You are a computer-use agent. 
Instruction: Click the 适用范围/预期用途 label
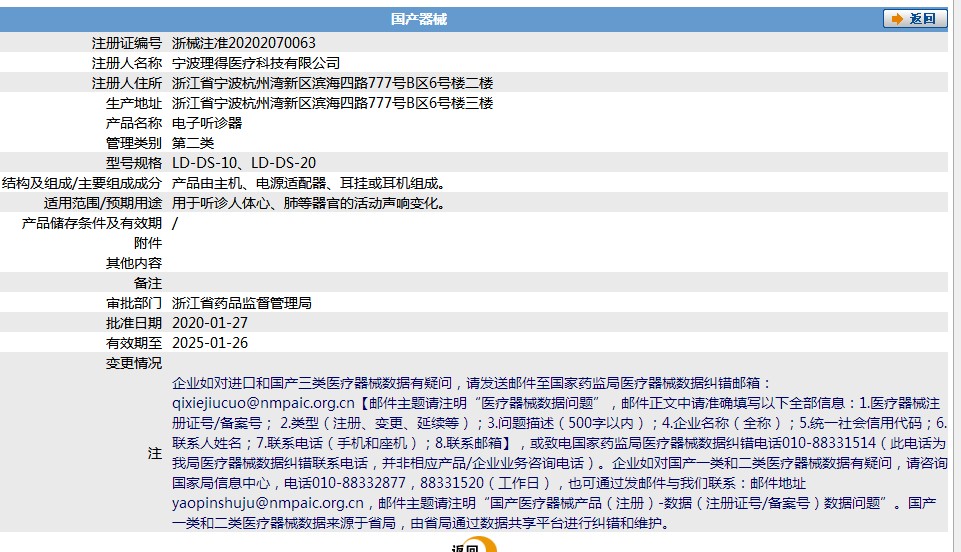pos(103,203)
